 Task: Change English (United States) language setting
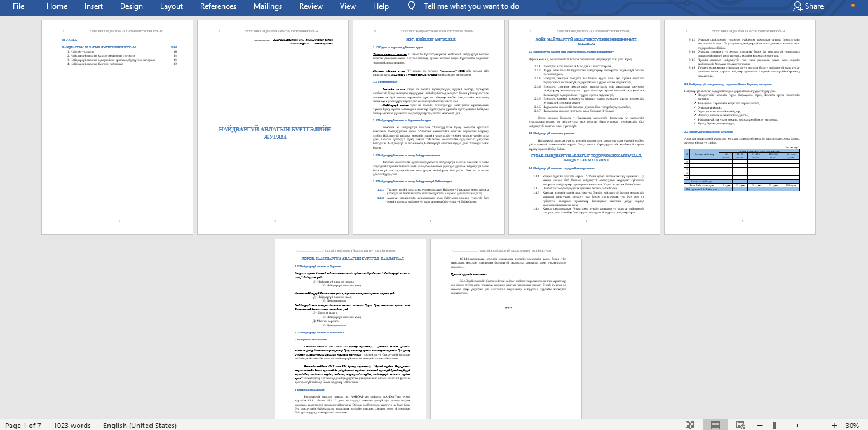coord(140,425)
